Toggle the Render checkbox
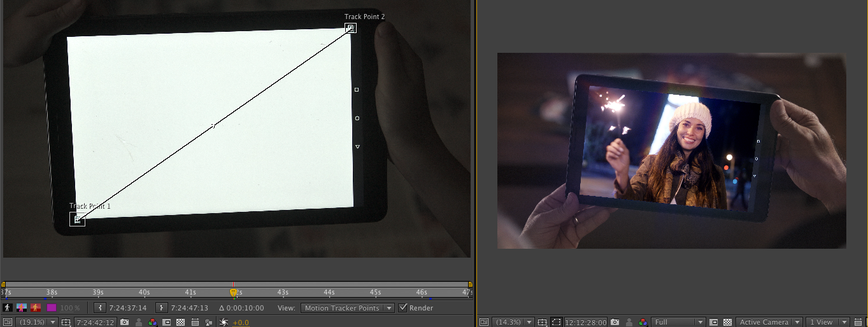 tap(402, 308)
